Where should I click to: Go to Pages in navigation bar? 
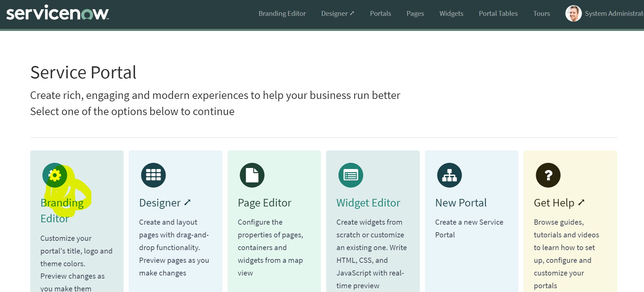415,13
